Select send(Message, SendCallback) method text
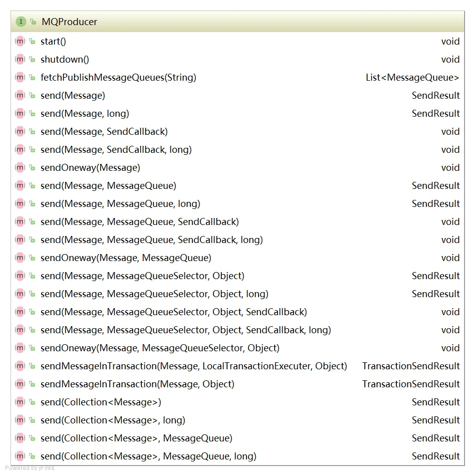This screenshot has height=476, width=475. coord(104,131)
